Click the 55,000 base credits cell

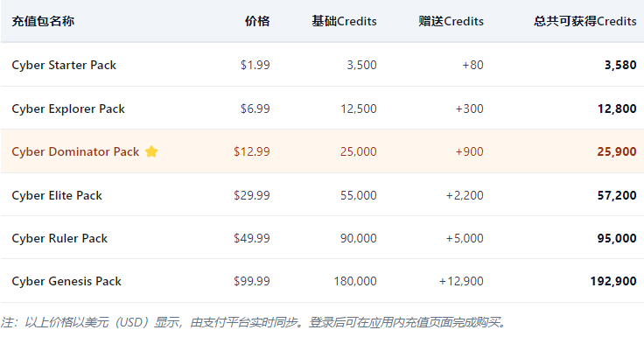tap(359, 195)
